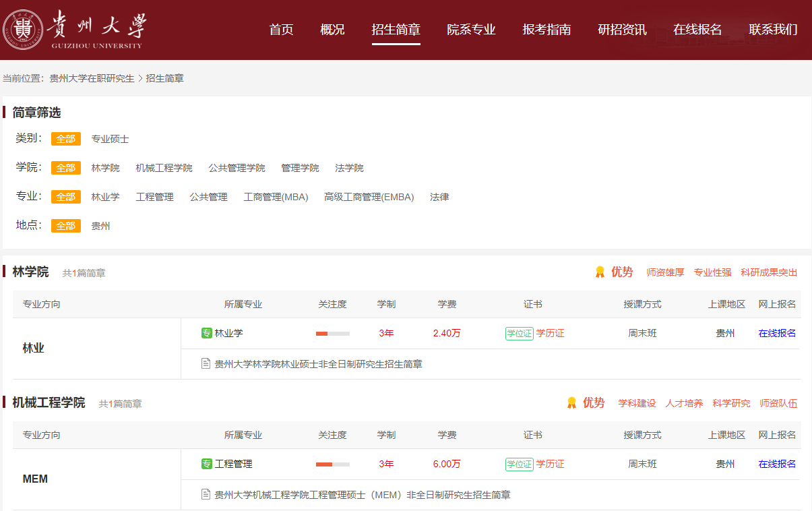Select 全部 in the 学院 filter
This screenshot has height=511, width=812.
click(x=66, y=168)
